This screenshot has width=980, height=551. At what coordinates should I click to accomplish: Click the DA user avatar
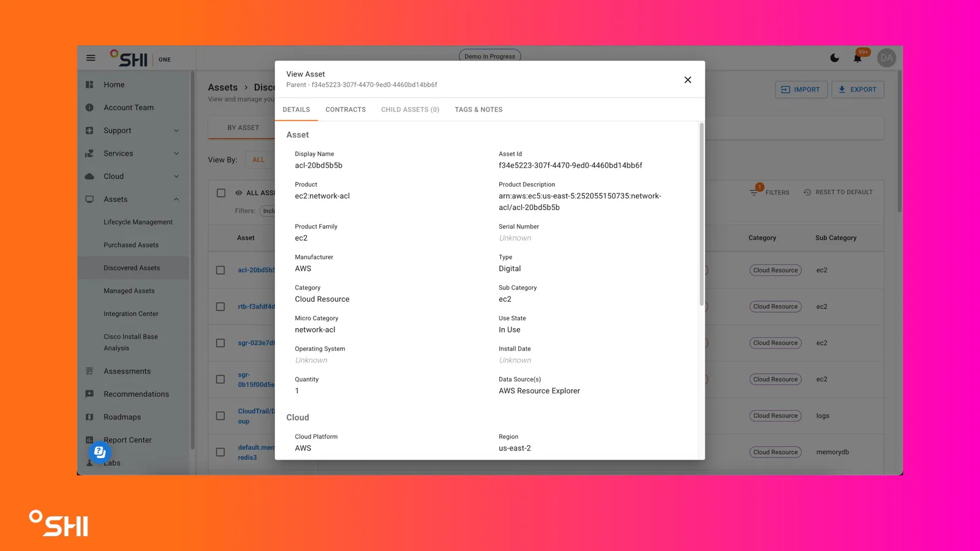point(886,58)
